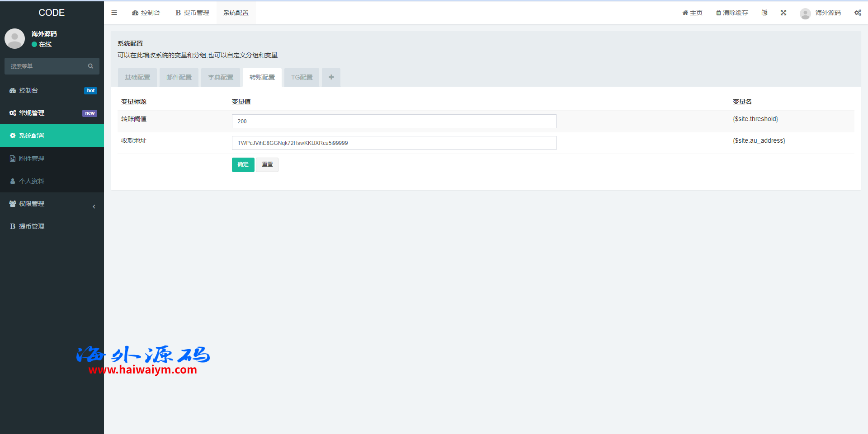Click the sidebar user avatar image

pos(14,39)
